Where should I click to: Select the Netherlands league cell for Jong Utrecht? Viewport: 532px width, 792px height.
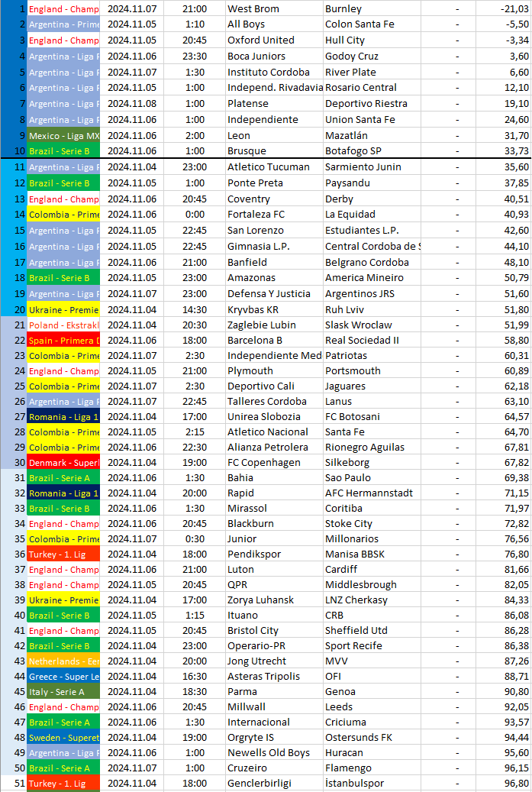pyautogui.click(x=63, y=661)
